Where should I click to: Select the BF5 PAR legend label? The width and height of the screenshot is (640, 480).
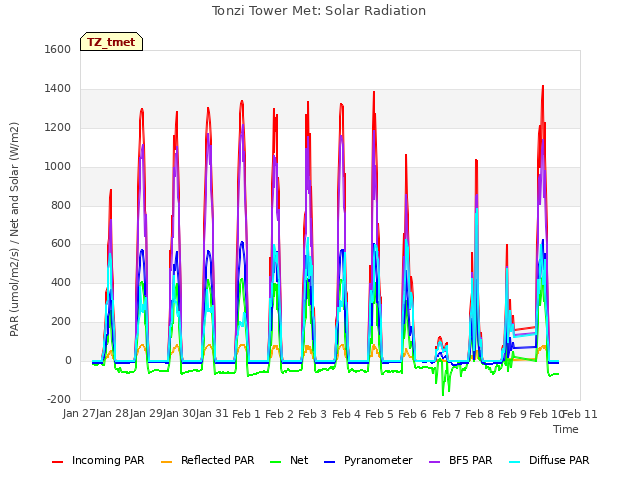click(x=471, y=460)
